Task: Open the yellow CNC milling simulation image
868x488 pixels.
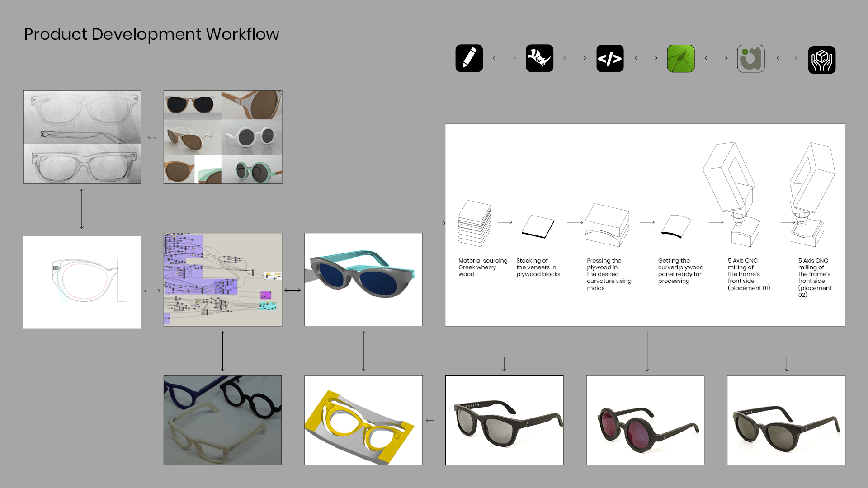Action: click(363, 420)
